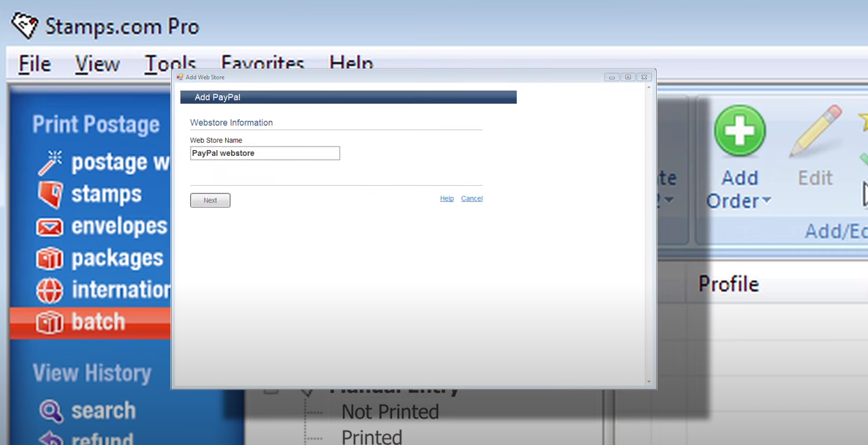
Task: Open the search magnifier icon under View History
Action: [51, 411]
